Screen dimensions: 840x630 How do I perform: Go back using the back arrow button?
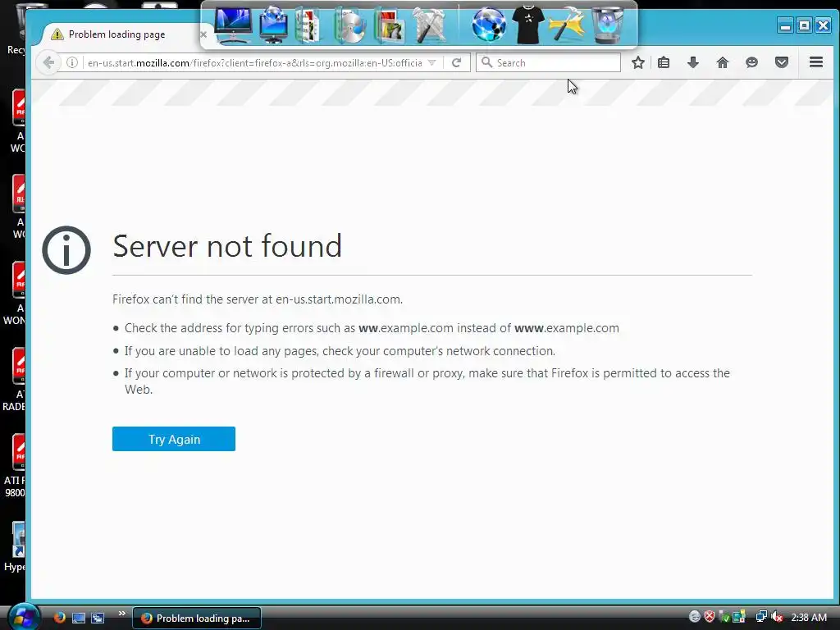pyautogui.click(x=48, y=62)
